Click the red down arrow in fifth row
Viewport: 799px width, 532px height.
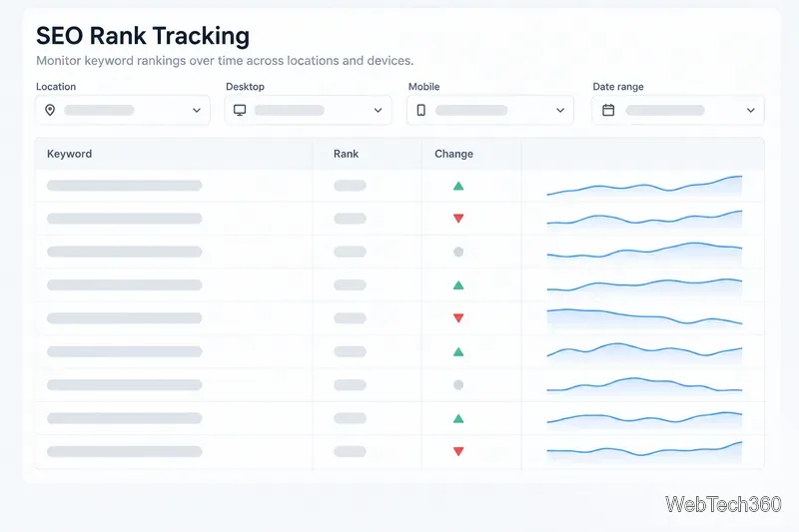pyautogui.click(x=458, y=318)
